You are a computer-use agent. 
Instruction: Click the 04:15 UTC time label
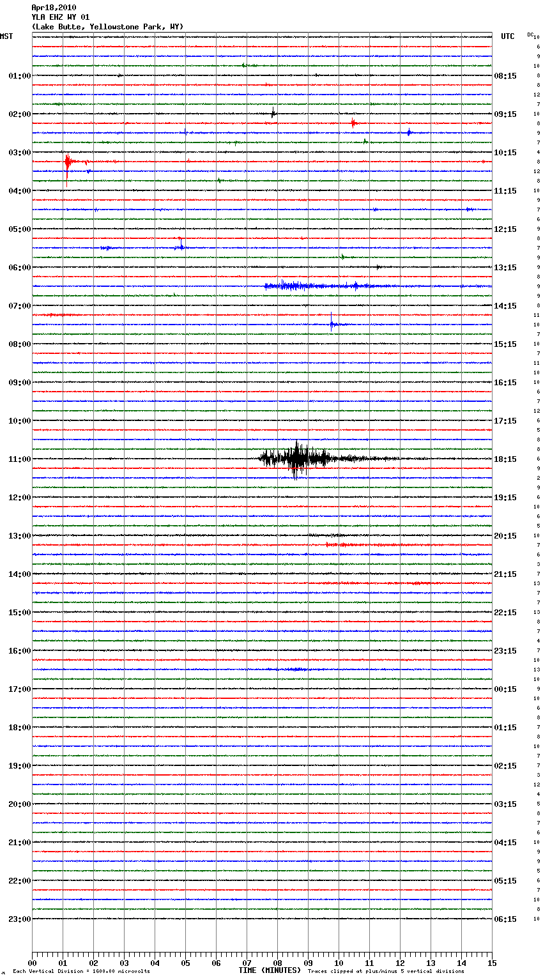[505, 843]
